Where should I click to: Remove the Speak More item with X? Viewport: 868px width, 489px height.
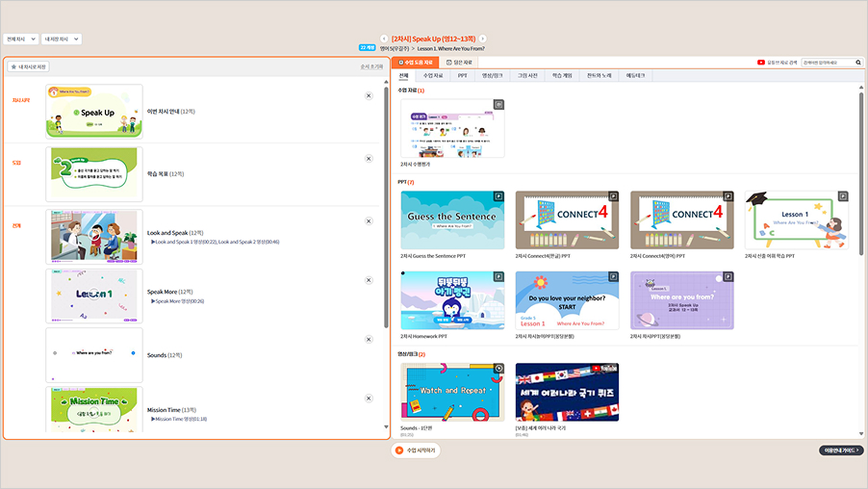pyautogui.click(x=369, y=280)
